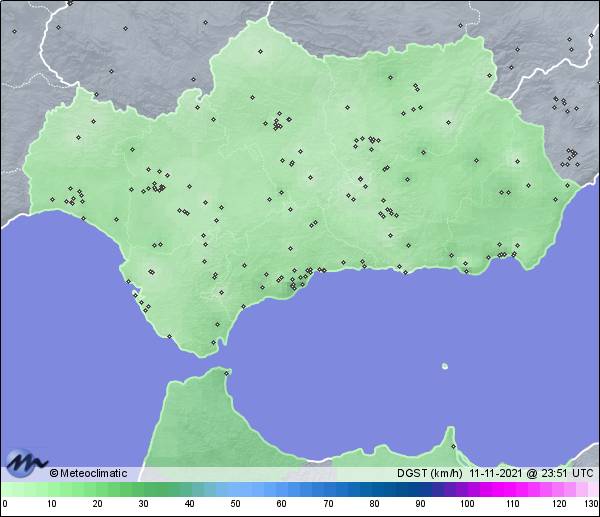Click the Alboran island dot in the sea
The image size is (600, 517).
(x=445, y=366)
